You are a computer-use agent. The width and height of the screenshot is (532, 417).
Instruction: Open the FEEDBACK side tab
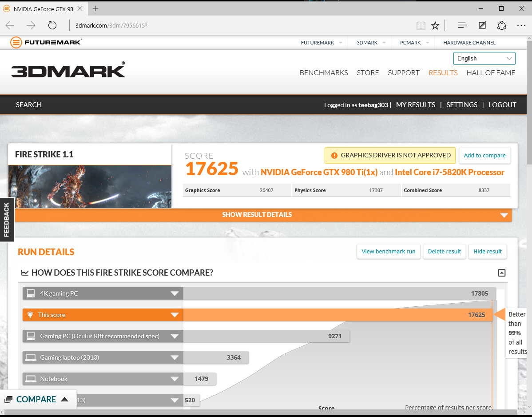[x=7, y=220]
